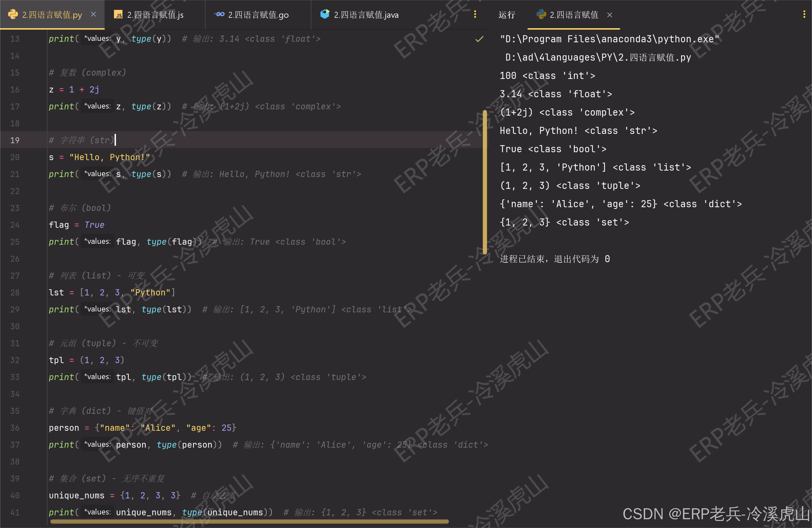Click the "(1+2j) <class 'complex'>" output line

tap(567, 112)
